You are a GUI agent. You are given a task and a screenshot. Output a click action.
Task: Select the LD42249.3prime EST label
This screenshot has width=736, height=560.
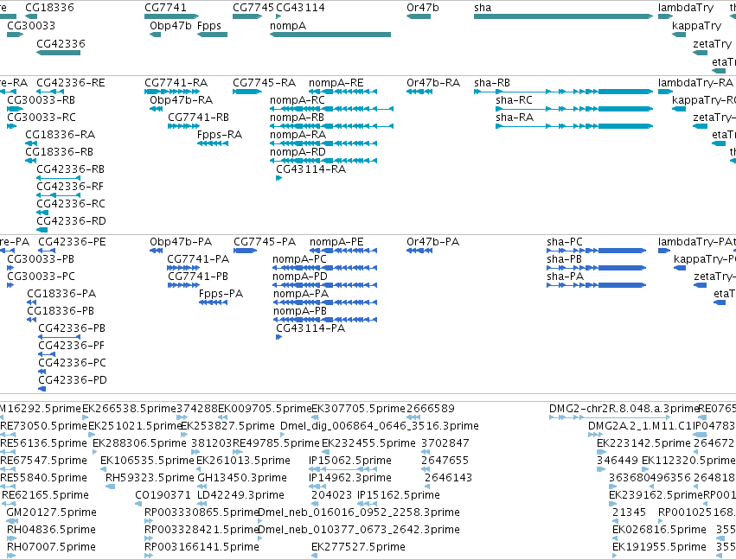[x=240, y=495]
